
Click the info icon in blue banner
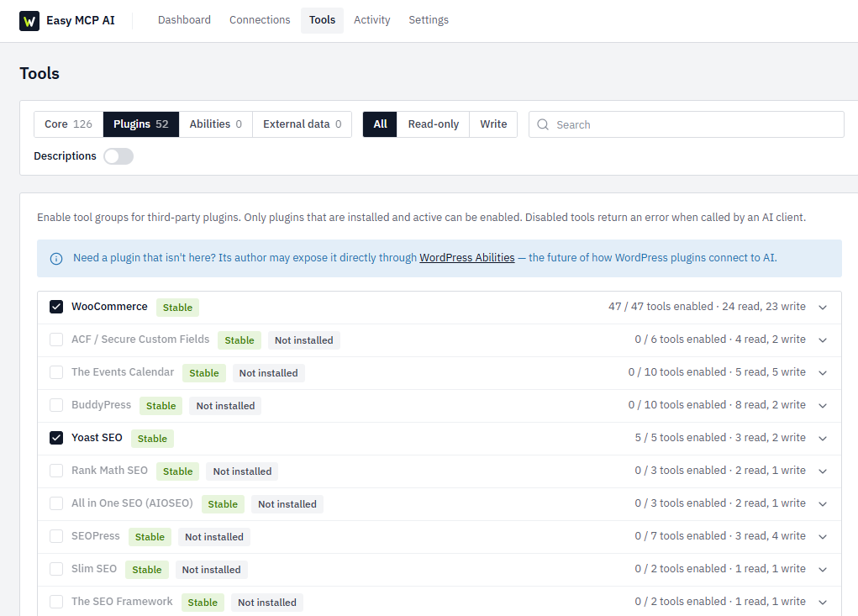point(56,259)
